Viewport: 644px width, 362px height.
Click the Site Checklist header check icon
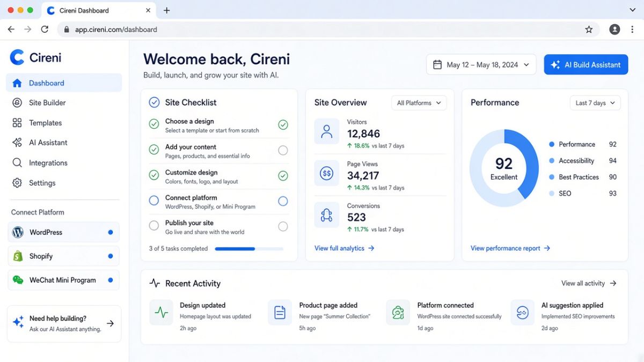click(x=154, y=102)
